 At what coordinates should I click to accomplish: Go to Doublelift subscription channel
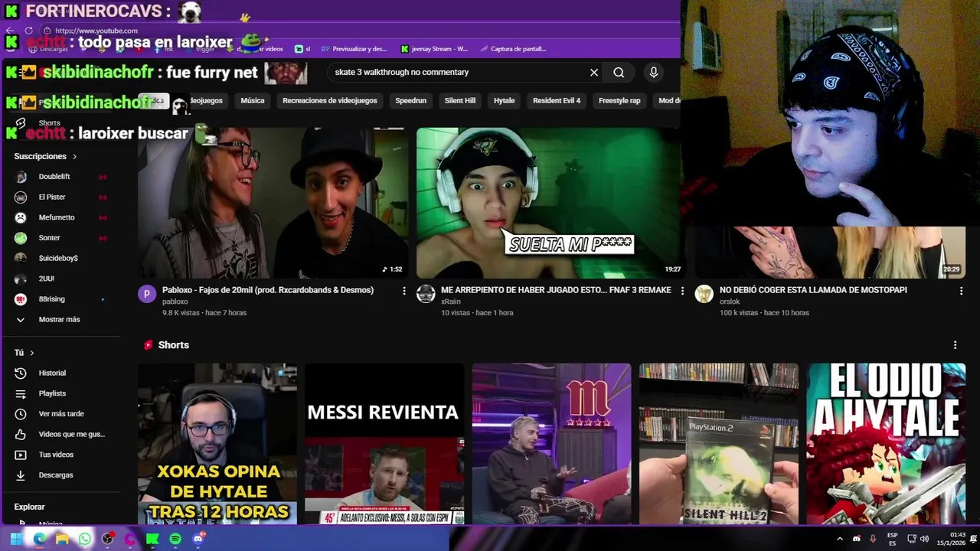[x=54, y=177]
